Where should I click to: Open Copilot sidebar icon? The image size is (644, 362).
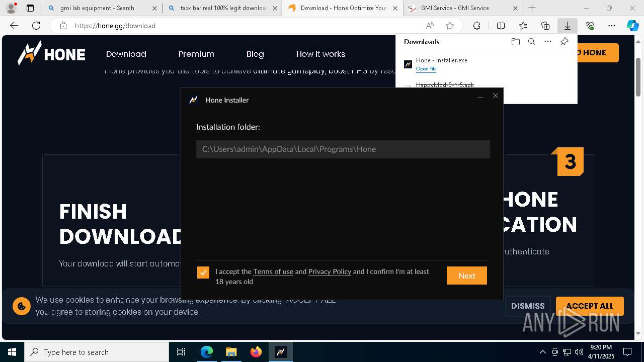coord(633,26)
